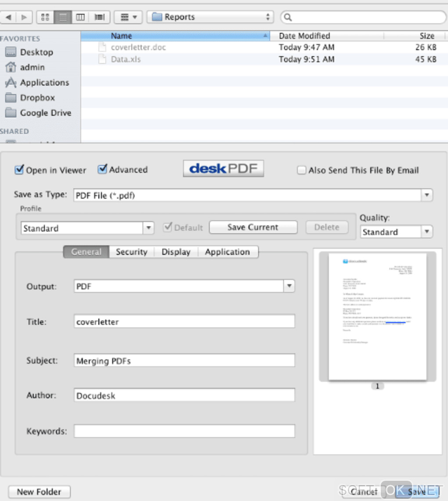Click the Save button
448x501 pixels.
click(x=417, y=492)
